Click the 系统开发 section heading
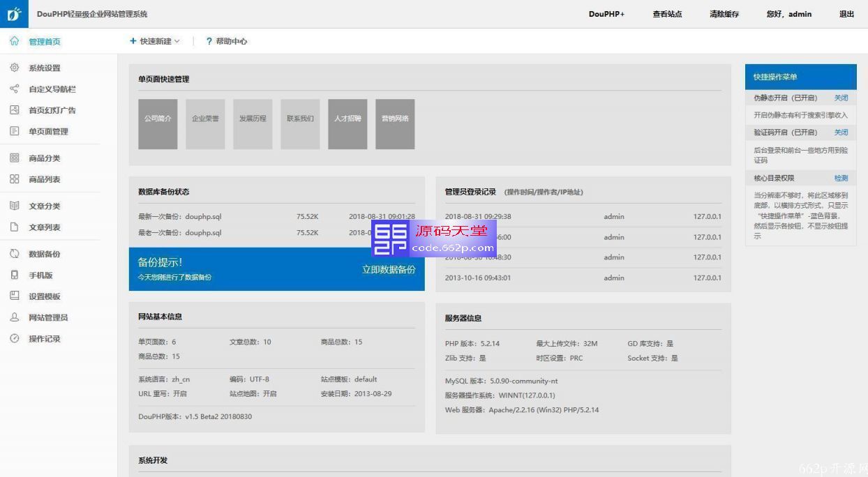The width and height of the screenshot is (868, 477). 153,460
